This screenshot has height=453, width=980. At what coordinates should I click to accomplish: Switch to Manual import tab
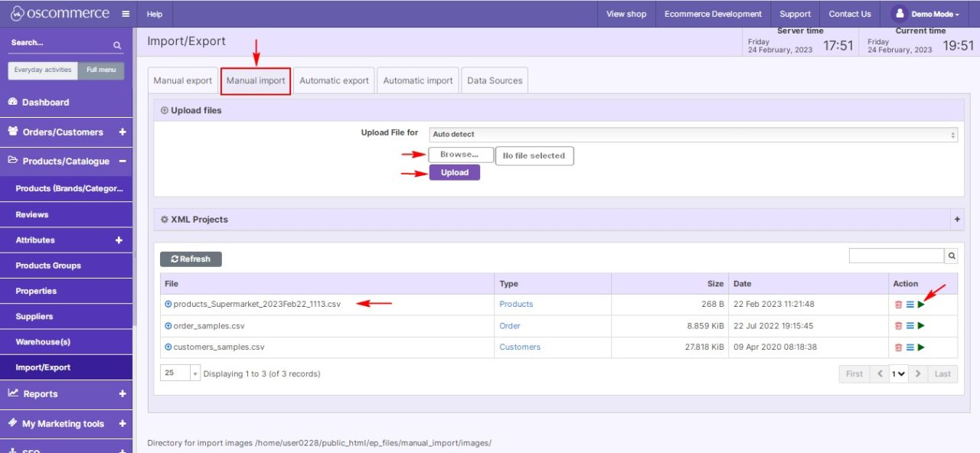pyautogui.click(x=256, y=80)
